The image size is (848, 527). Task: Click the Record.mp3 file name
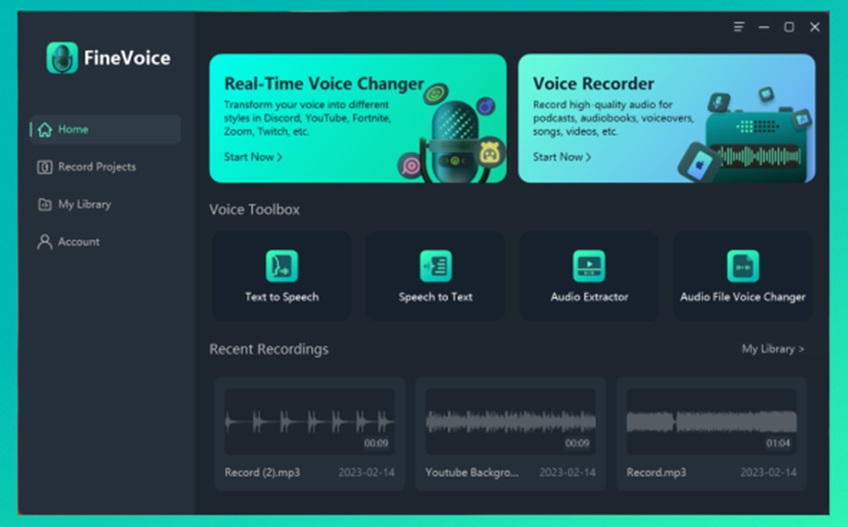pos(656,472)
